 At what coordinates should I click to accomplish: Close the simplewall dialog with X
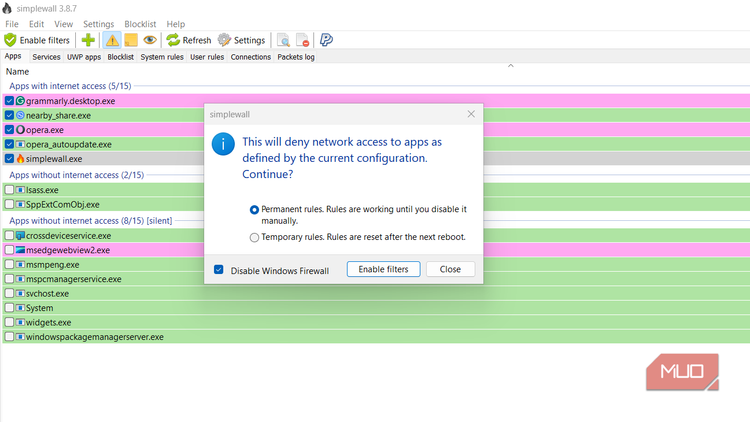471,114
